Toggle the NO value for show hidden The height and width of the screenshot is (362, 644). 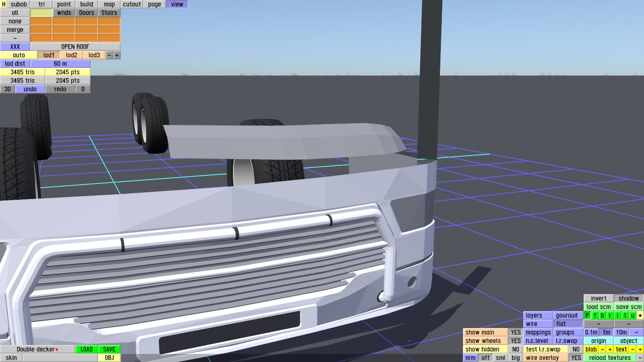(516, 349)
